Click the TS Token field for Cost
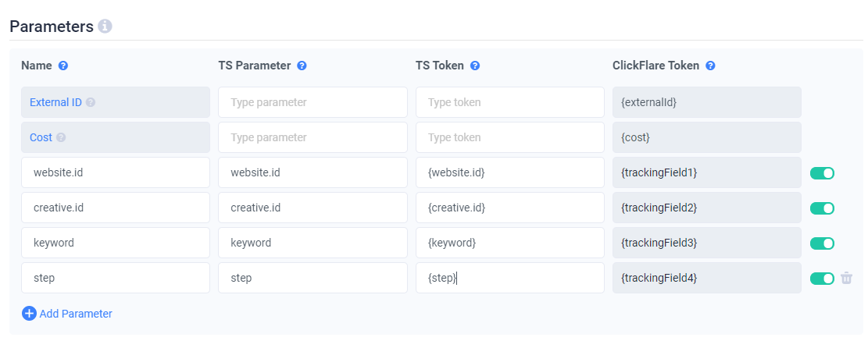The height and width of the screenshot is (341, 868). click(509, 137)
